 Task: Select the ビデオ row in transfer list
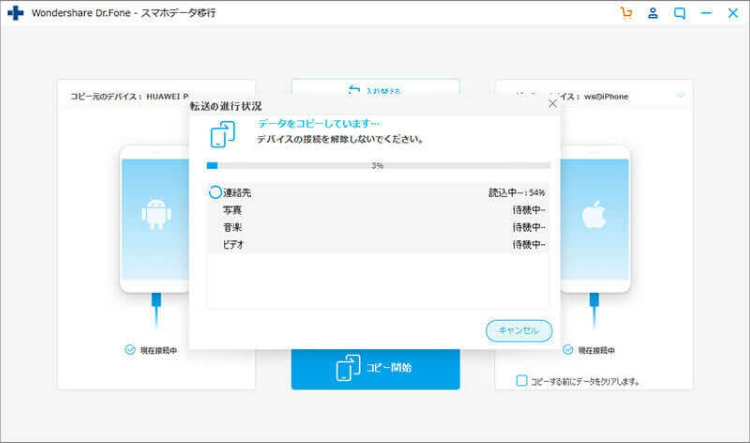point(377,244)
